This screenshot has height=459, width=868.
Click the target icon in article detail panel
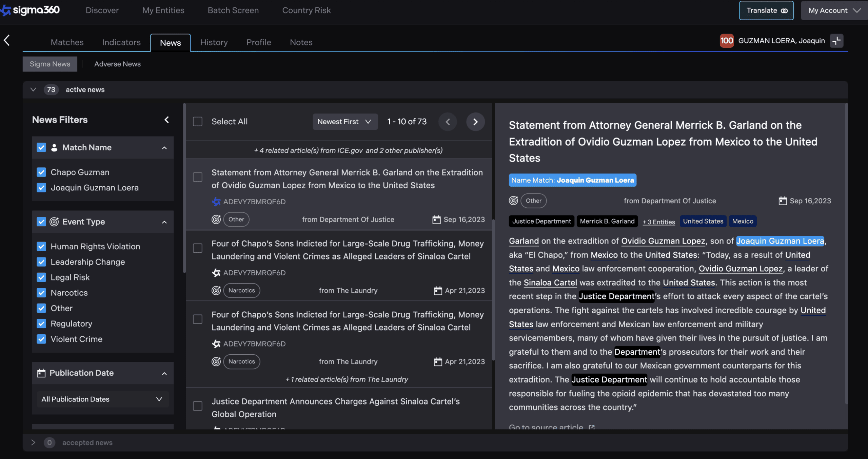(513, 201)
